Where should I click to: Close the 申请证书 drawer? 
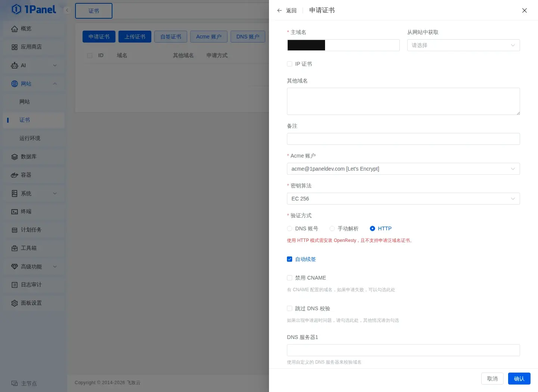coord(525,10)
